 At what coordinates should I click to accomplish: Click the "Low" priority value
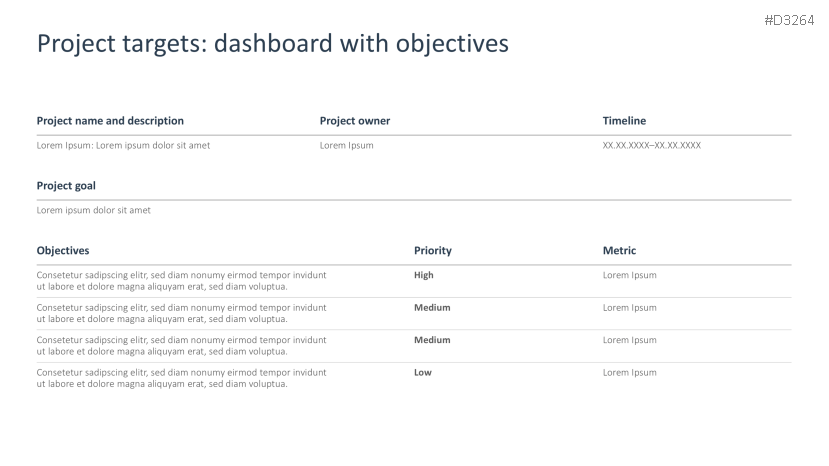(423, 372)
